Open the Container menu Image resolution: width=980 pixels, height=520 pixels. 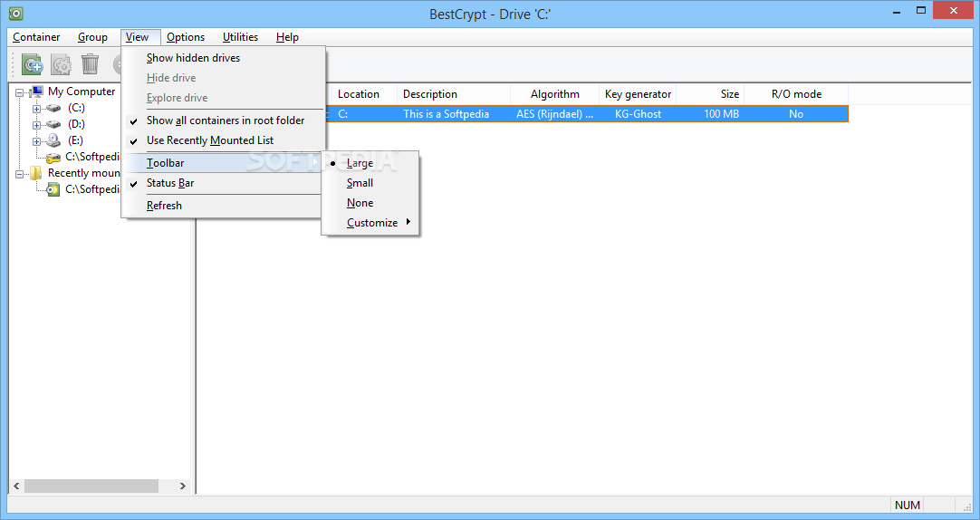click(x=36, y=37)
